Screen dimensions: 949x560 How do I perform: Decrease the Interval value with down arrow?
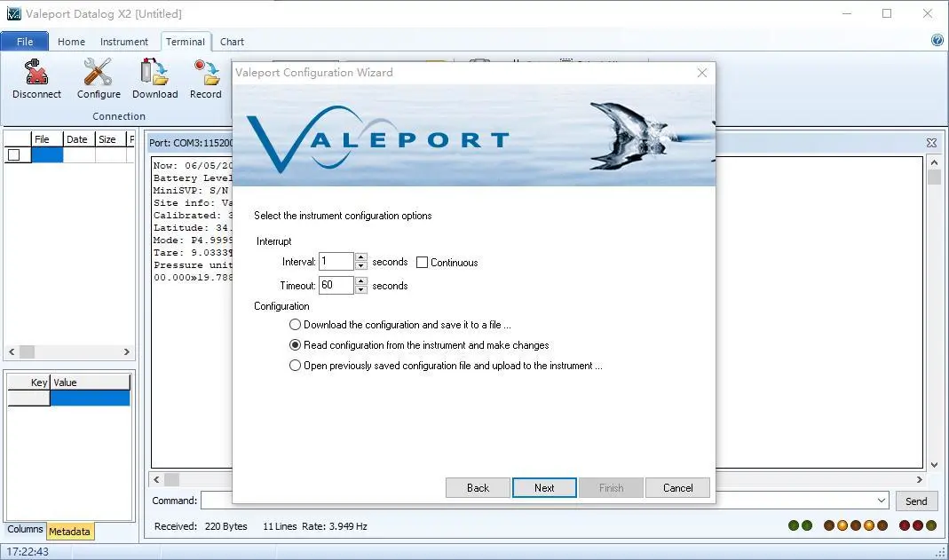(x=360, y=265)
